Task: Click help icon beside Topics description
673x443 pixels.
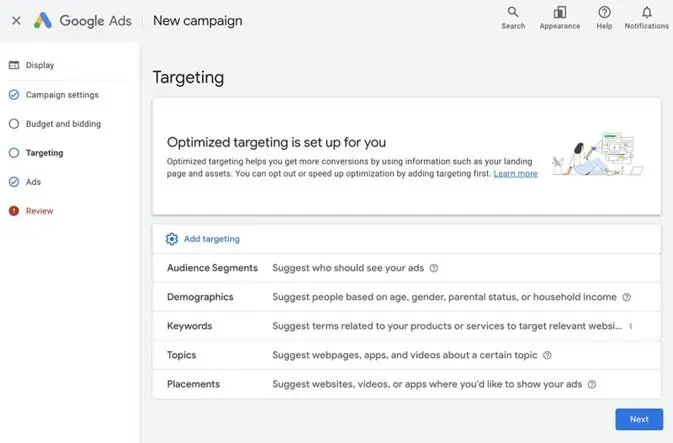Action: [547, 355]
